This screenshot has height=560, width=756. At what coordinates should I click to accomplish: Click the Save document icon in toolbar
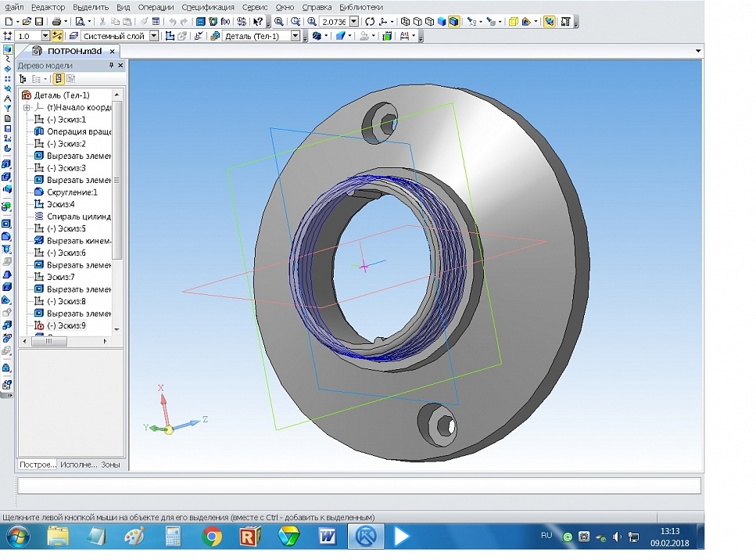click(x=39, y=21)
